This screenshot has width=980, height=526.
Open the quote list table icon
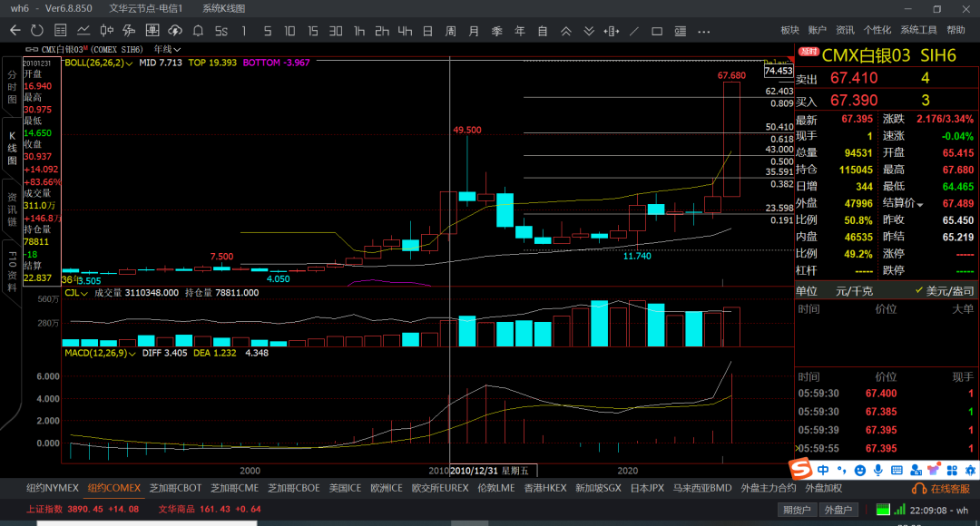60,31
